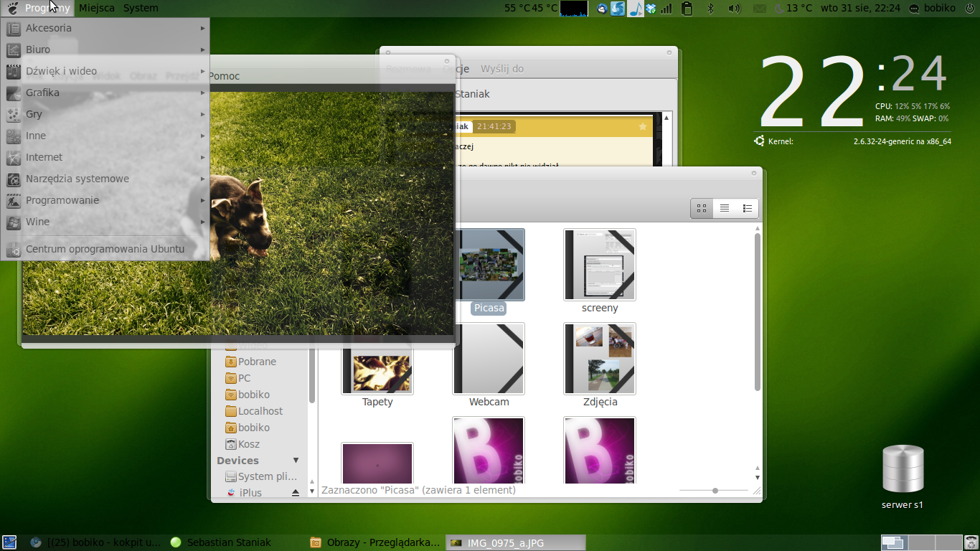Click the zoom slider in the file manager status bar

coord(715,491)
